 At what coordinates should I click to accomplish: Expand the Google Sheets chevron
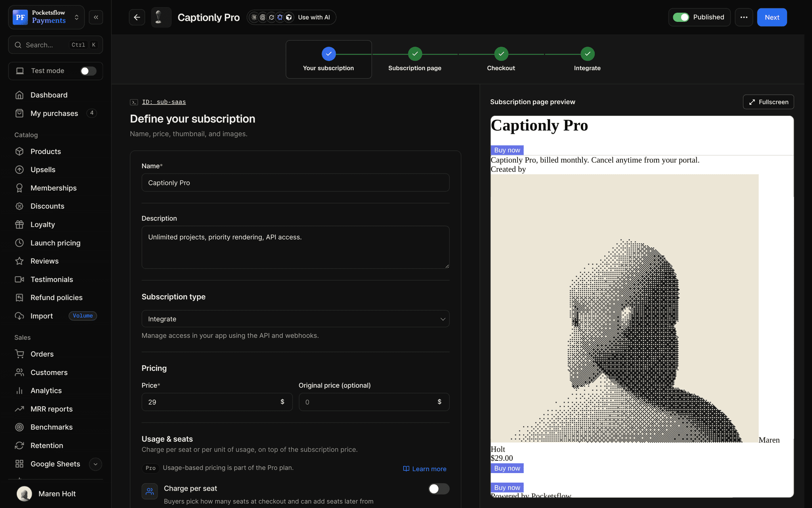point(95,464)
